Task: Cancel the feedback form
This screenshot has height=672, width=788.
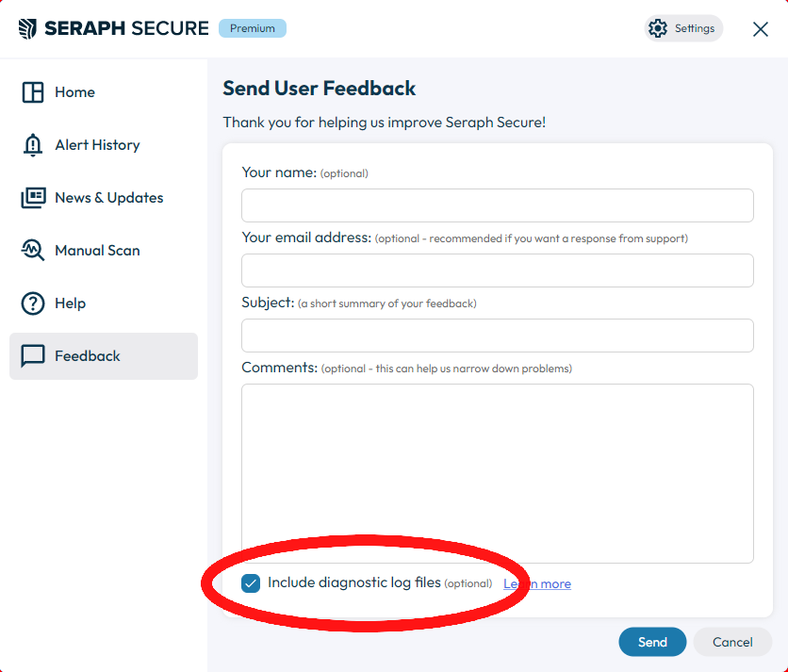Action: click(x=732, y=642)
